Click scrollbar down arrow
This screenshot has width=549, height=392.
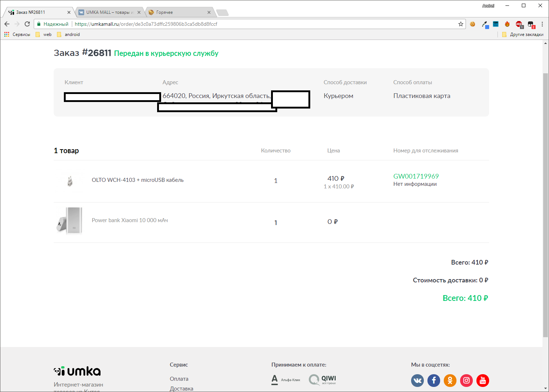(x=545, y=389)
